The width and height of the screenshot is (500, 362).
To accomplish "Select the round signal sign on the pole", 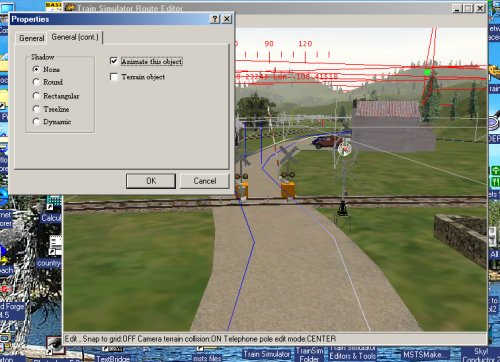I will tap(344, 149).
